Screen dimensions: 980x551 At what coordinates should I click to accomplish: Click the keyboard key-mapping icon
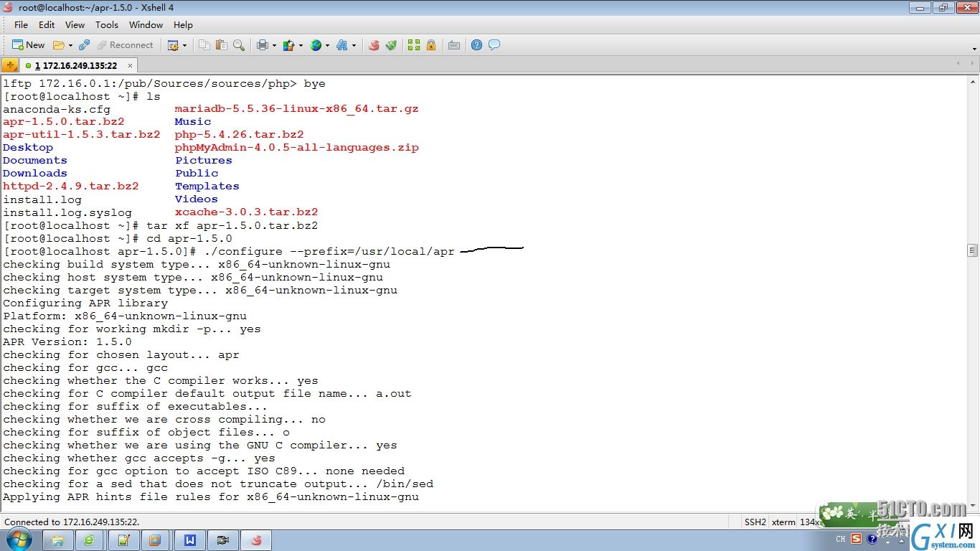pos(454,45)
